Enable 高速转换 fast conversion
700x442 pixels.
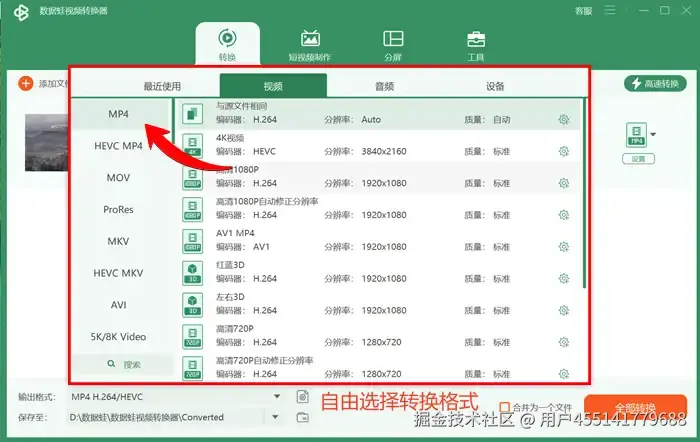(655, 83)
